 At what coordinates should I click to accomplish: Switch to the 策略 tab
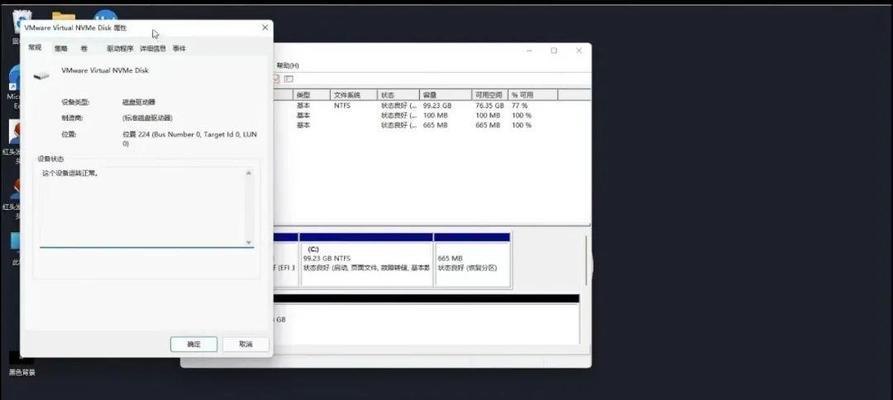tap(60, 49)
